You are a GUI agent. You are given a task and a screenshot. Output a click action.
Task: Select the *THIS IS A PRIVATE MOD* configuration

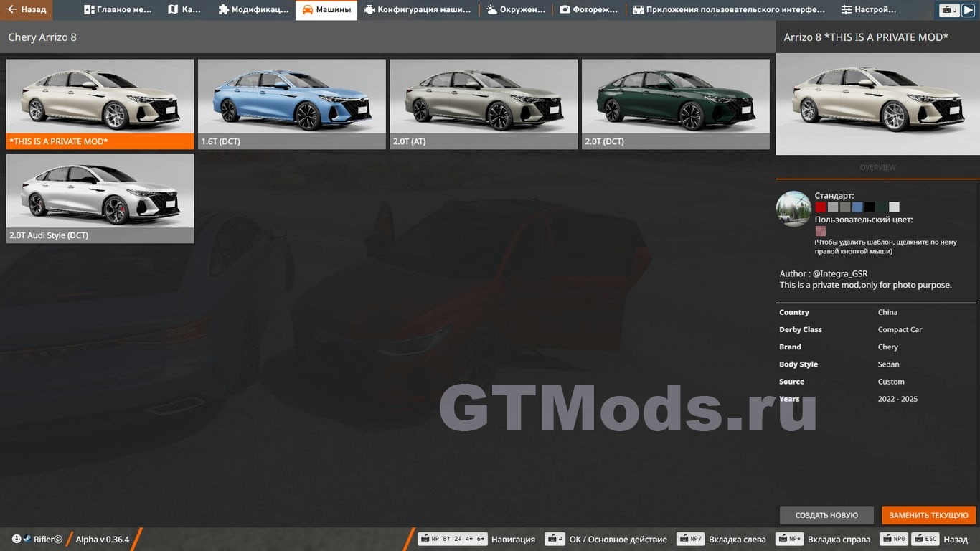click(x=100, y=104)
